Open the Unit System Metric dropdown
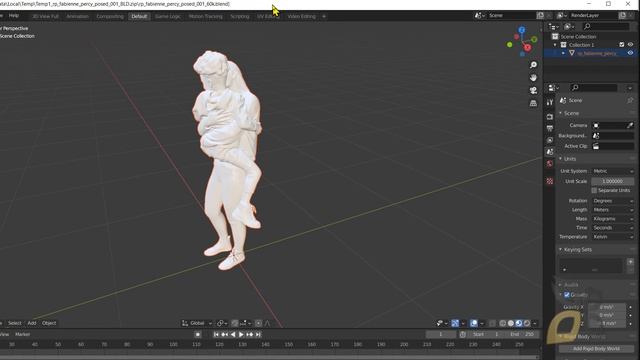This screenshot has width=640, height=360. [x=613, y=171]
